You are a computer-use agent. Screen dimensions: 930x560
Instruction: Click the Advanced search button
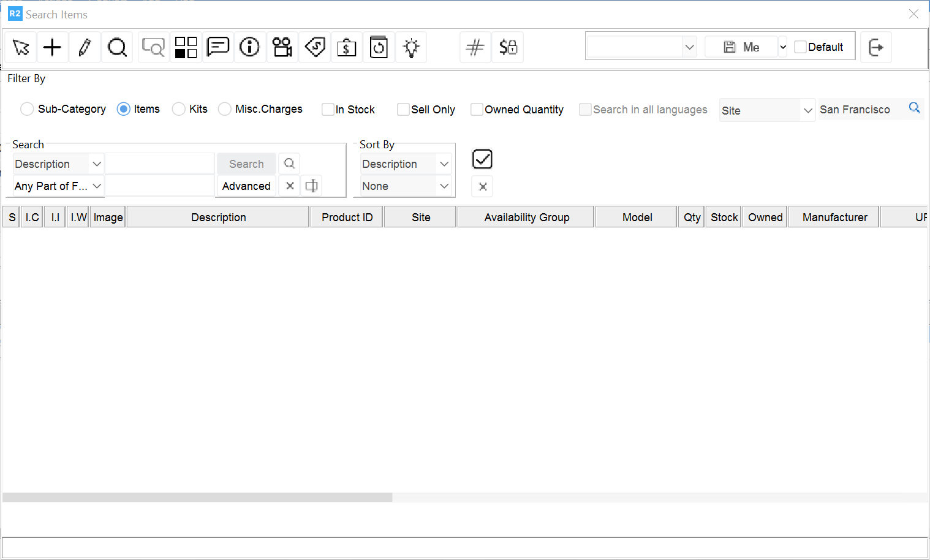pos(246,186)
